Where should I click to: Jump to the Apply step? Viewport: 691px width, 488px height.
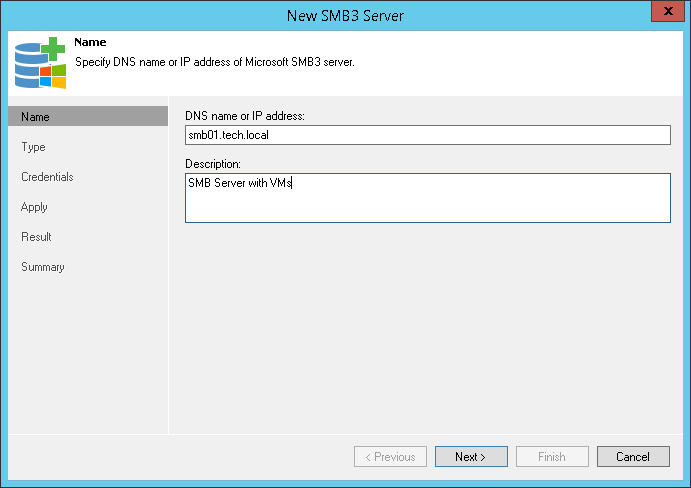[34, 207]
